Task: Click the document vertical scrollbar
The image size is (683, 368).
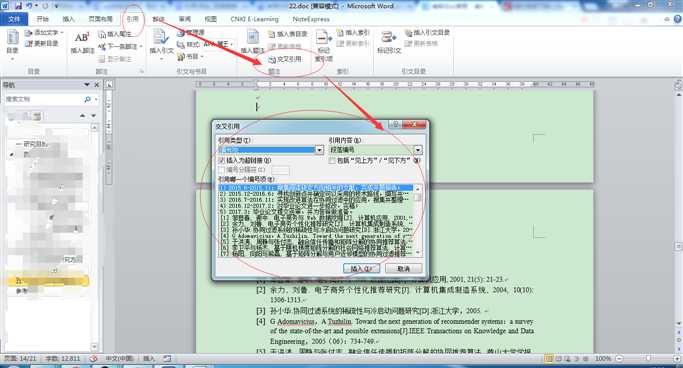Action: 678,209
